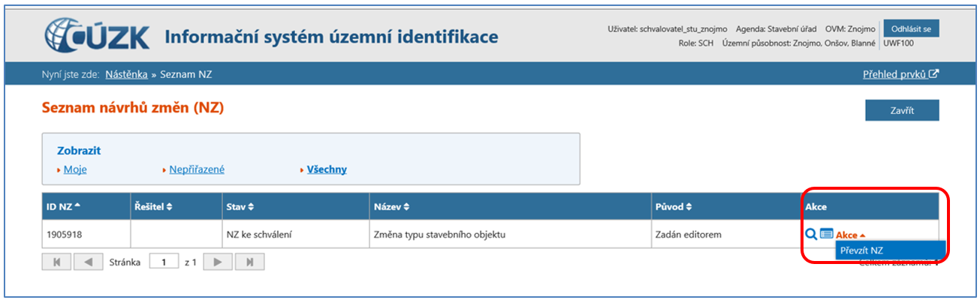Sort table by Název column

[391, 206]
